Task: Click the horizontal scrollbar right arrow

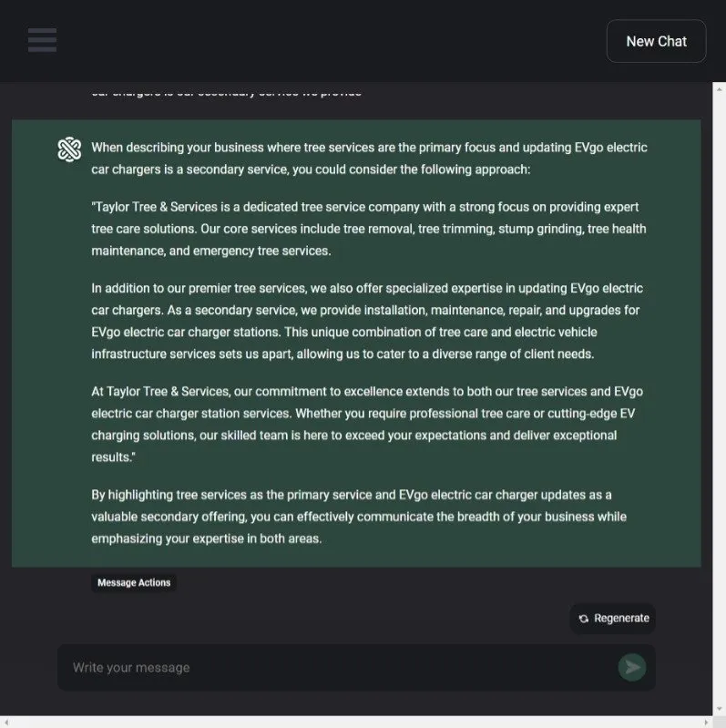Action: (x=704, y=722)
